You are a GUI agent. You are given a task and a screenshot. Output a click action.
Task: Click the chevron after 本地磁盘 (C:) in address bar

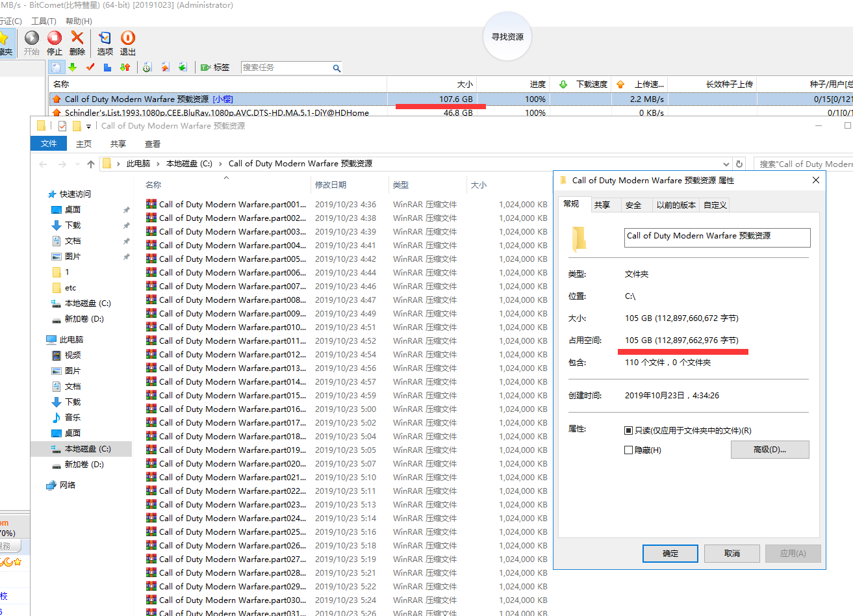tap(220, 164)
